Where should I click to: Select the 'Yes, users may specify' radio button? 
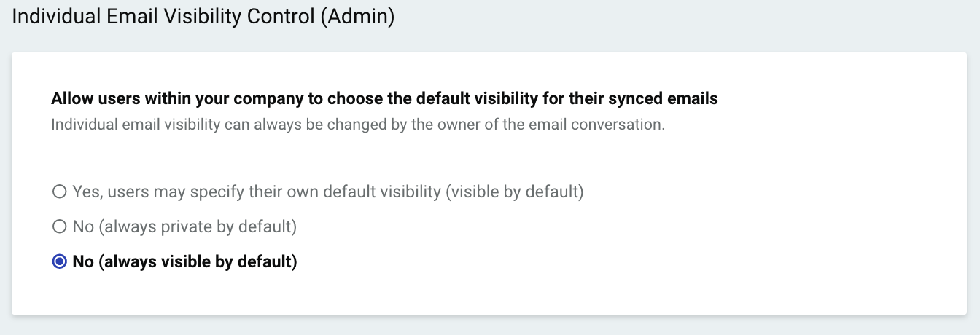click(60, 192)
